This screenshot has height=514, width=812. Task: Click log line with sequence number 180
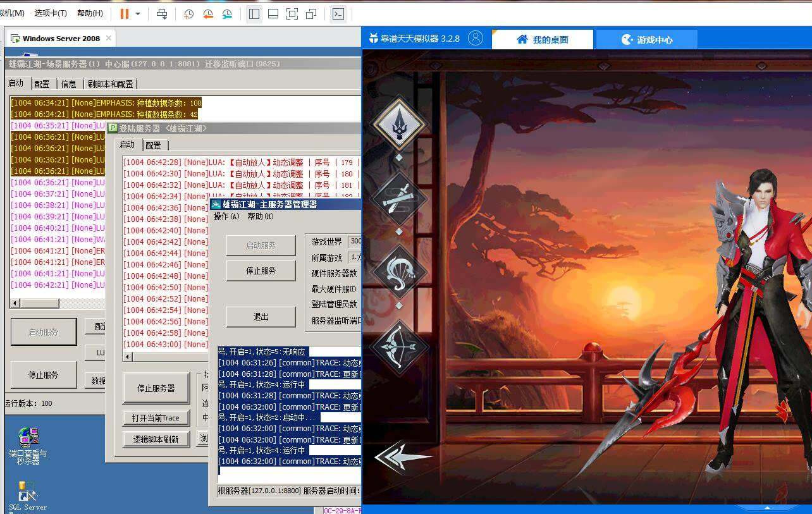pyautogui.click(x=242, y=174)
